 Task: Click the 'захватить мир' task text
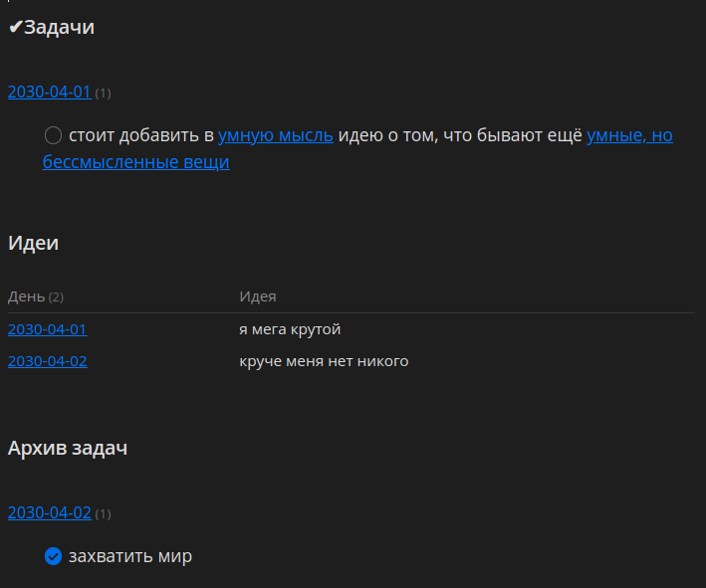pyautogui.click(x=130, y=556)
